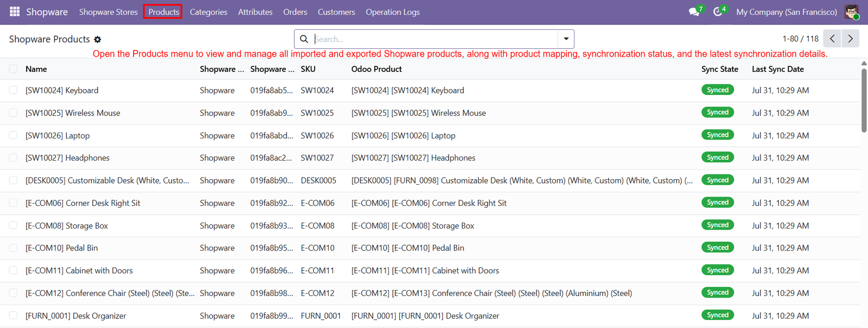Click the Pedal Bin last sync date
Screen dimensions: 868x328
[780, 248]
